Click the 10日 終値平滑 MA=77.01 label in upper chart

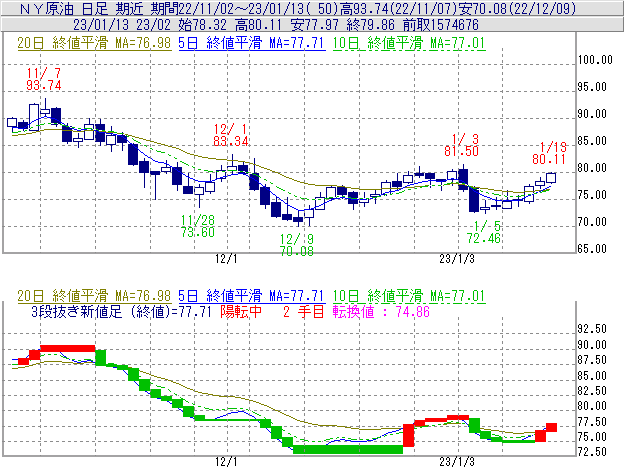point(409,43)
